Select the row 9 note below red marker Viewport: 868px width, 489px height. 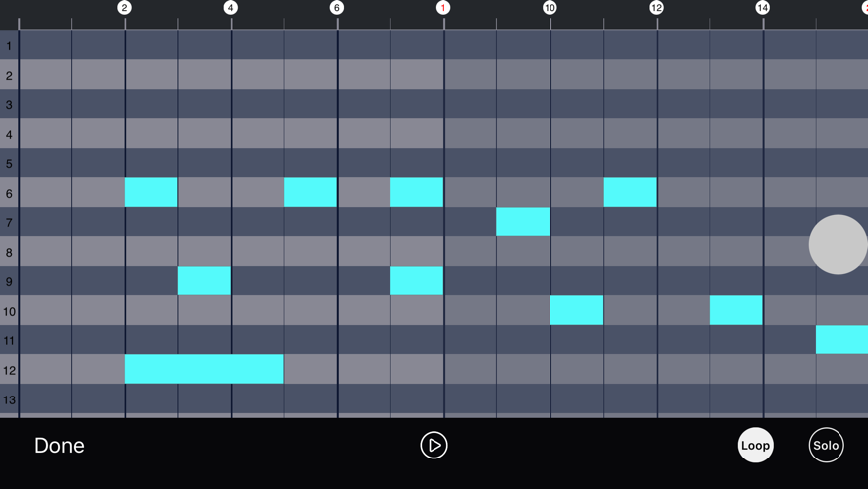click(x=416, y=280)
